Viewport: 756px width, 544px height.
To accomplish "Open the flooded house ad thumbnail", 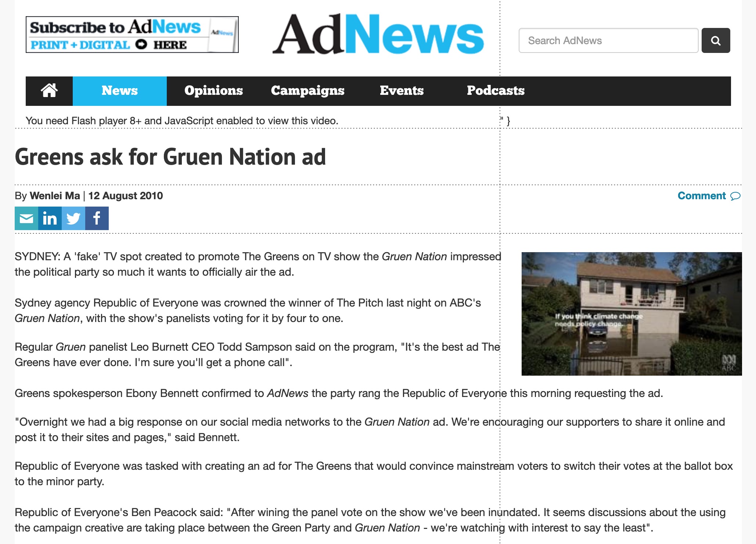I will pyautogui.click(x=632, y=314).
